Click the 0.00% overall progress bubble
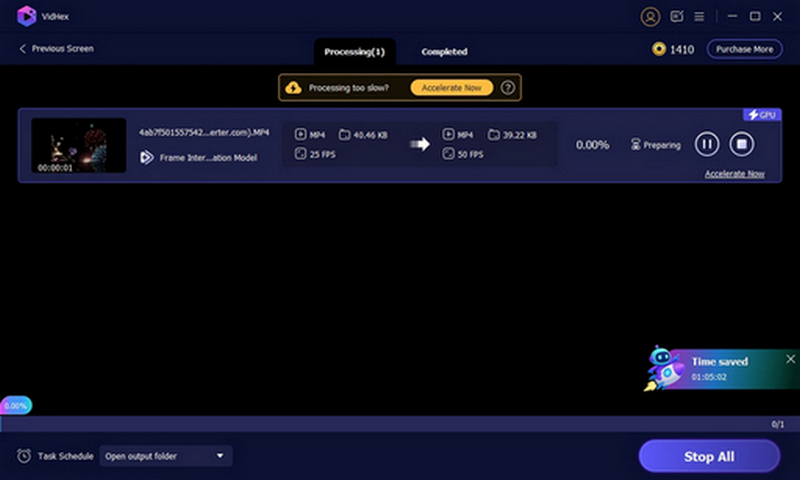 tap(16, 406)
